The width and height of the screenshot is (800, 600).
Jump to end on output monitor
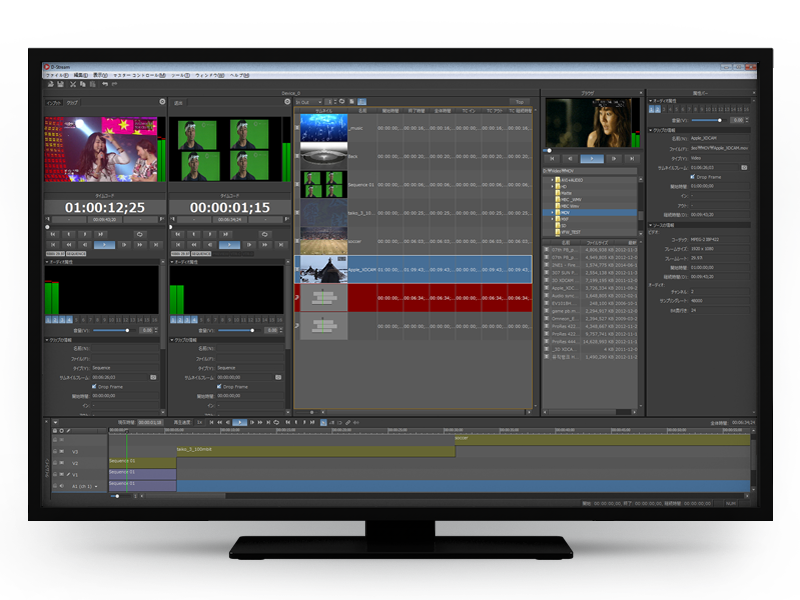point(281,245)
